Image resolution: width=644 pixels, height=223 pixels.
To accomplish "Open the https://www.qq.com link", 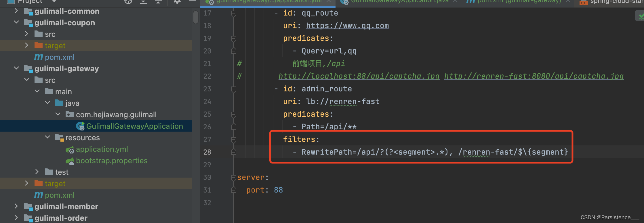I will pyautogui.click(x=347, y=26).
